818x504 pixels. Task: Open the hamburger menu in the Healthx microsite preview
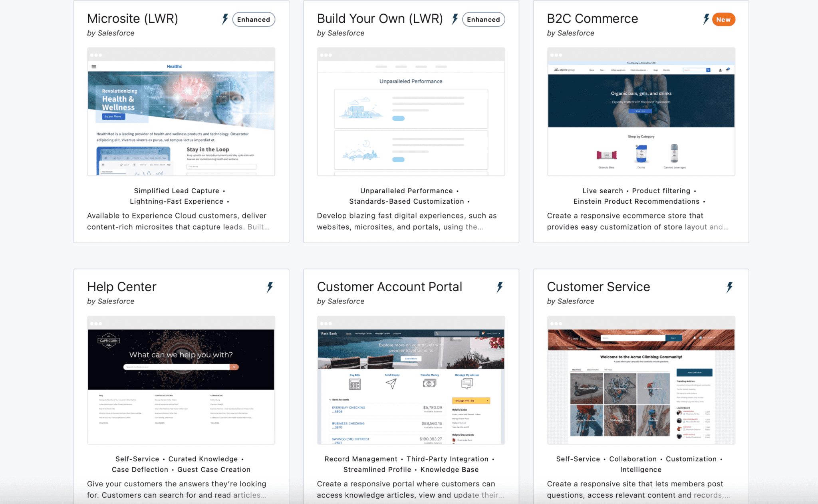pos(93,66)
